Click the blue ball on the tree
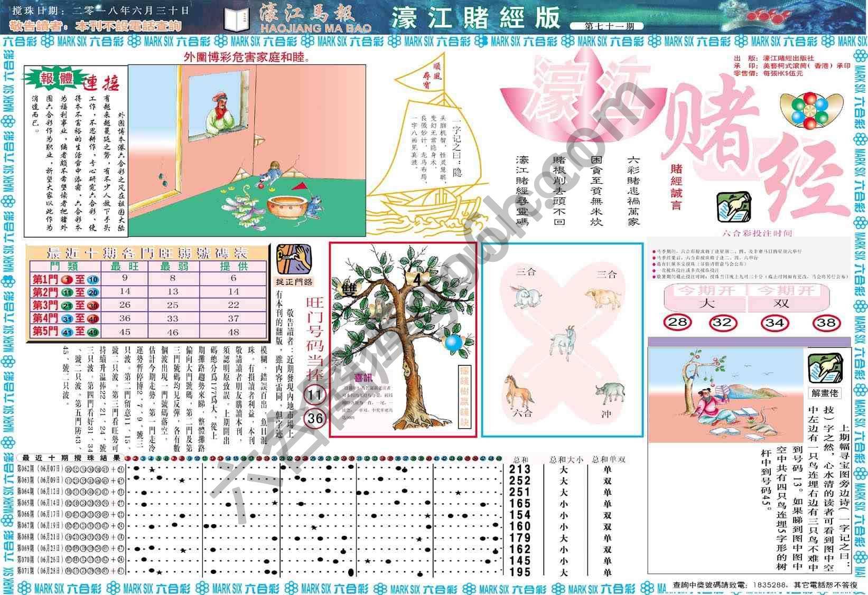868x595 pixels. [x=453, y=343]
